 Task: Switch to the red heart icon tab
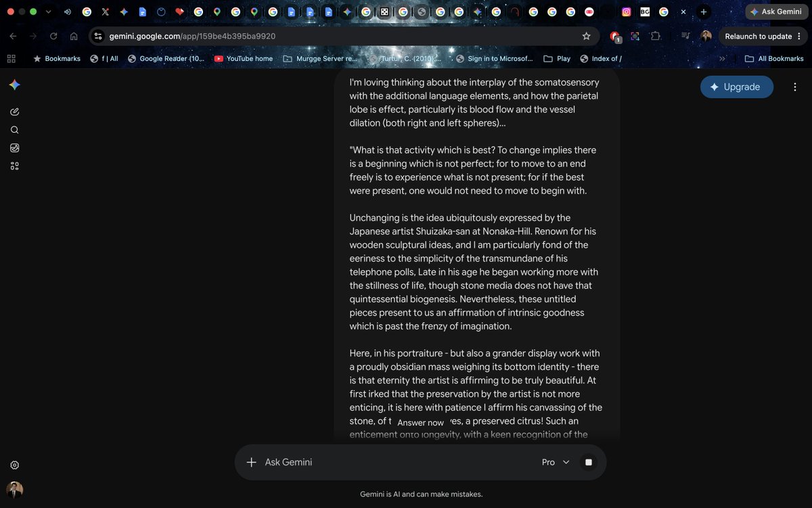tap(179, 12)
